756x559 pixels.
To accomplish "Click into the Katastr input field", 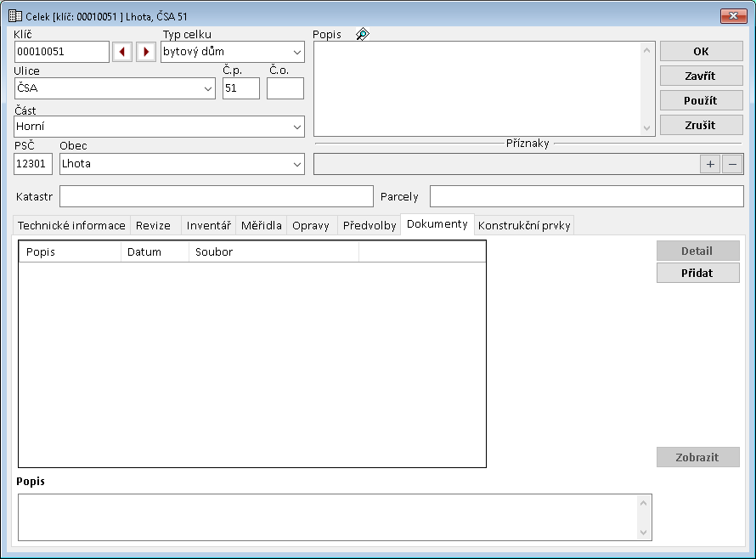I will point(216,196).
